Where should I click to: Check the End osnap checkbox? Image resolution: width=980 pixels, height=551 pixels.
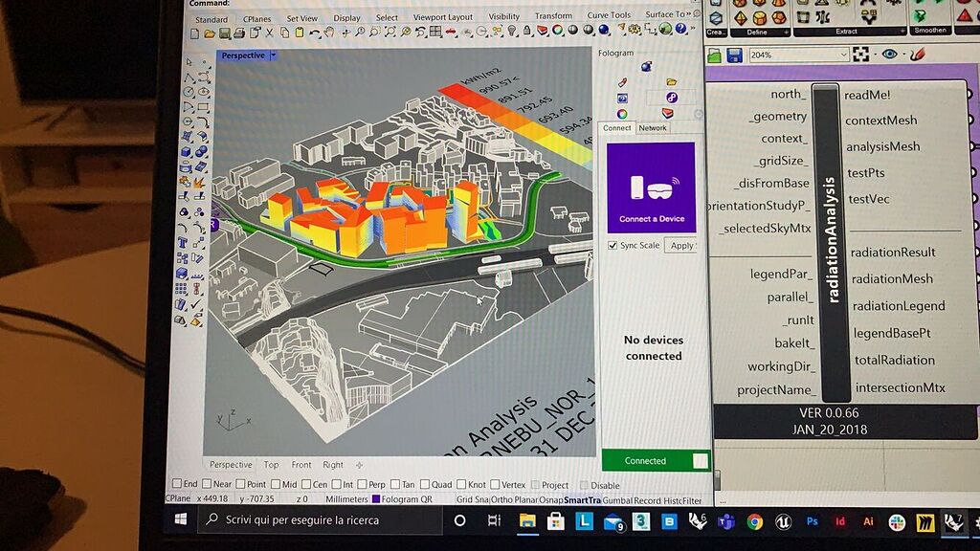tap(176, 485)
